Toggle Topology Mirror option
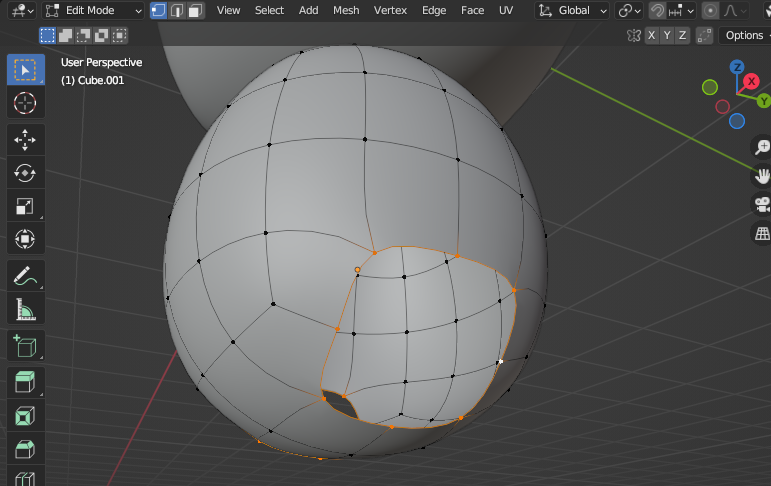Image resolution: width=771 pixels, height=486 pixels. [x=705, y=35]
